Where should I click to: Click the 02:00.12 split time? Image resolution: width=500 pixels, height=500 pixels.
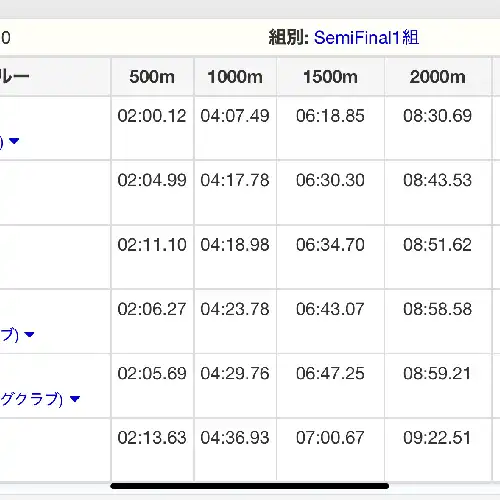pyautogui.click(x=152, y=116)
